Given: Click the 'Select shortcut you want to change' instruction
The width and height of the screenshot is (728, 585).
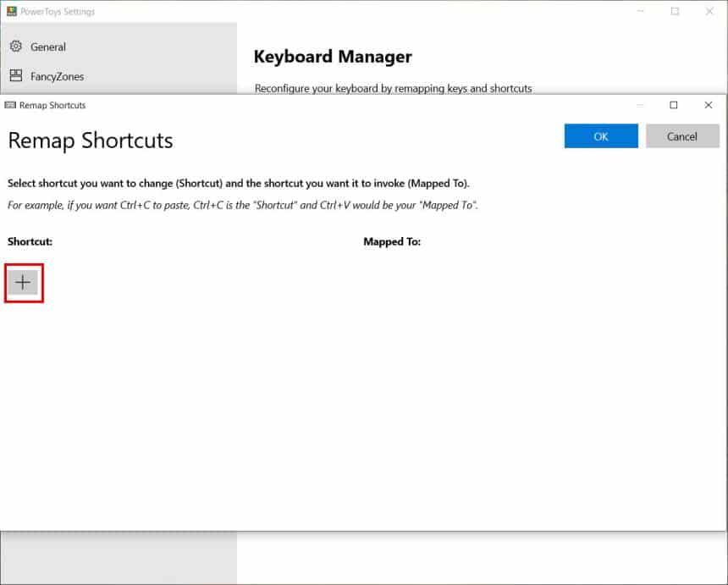Looking at the screenshot, I should pos(238,184).
